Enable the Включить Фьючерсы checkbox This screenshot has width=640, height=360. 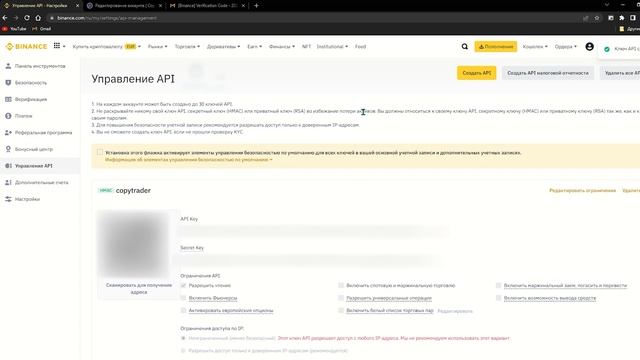point(183,298)
